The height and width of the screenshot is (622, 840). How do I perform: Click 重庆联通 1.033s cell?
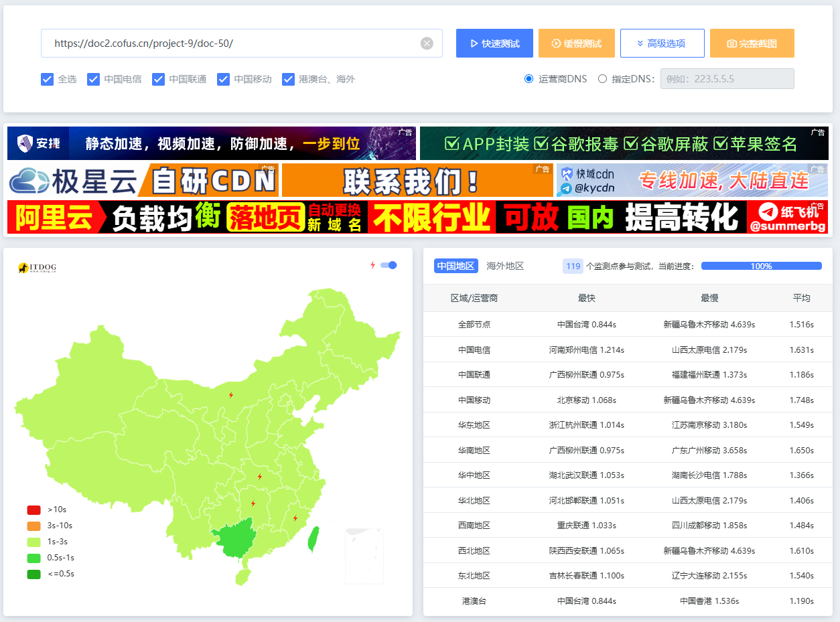(x=587, y=526)
